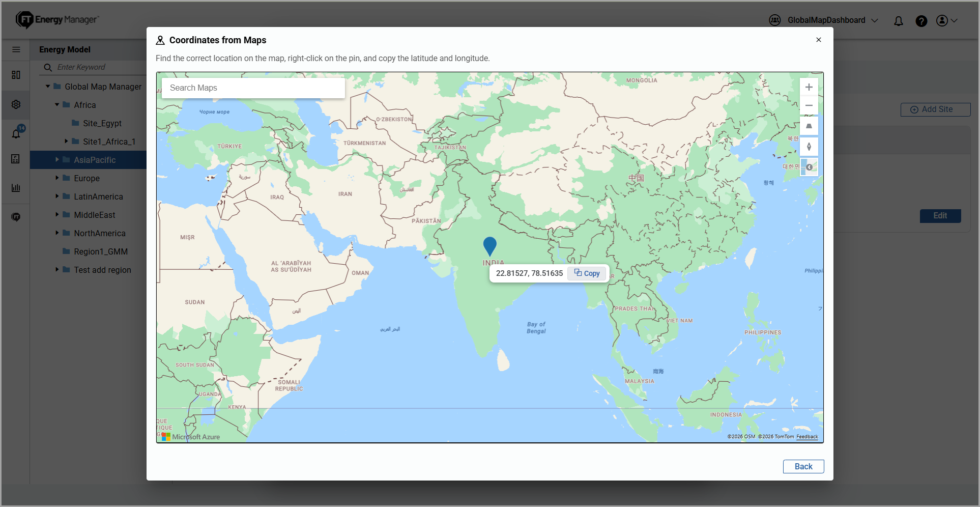Expand the Test add region node

pyautogui.click(x=57, y=269)
